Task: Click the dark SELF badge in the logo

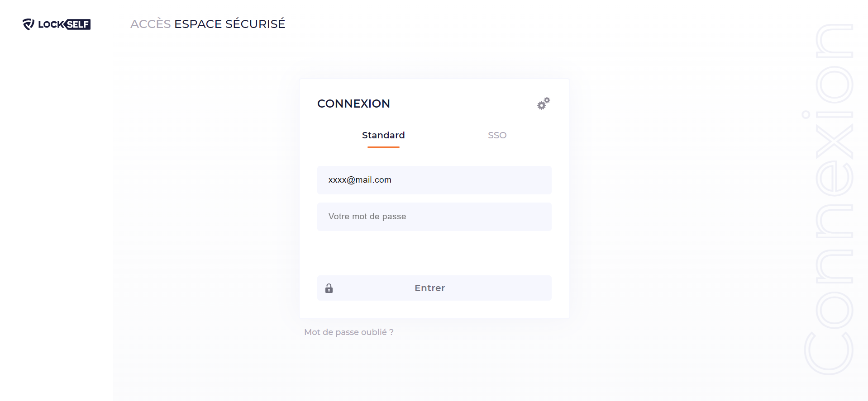Action: (78, 24)
